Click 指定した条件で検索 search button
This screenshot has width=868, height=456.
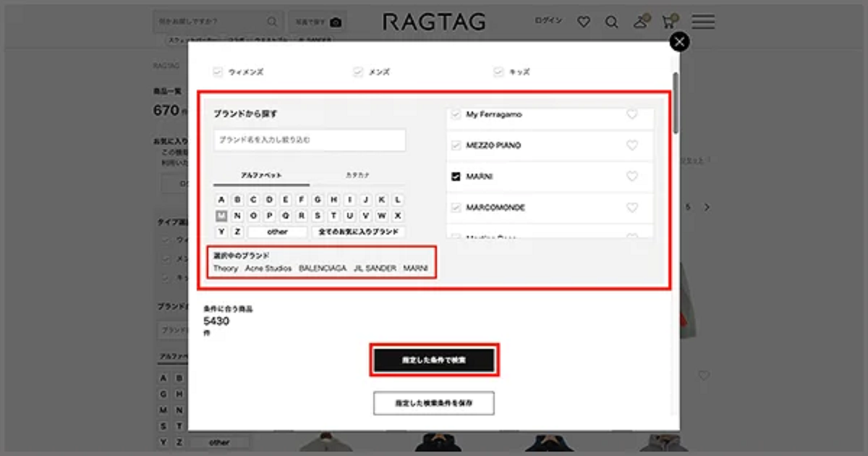(x=434, y=360)
